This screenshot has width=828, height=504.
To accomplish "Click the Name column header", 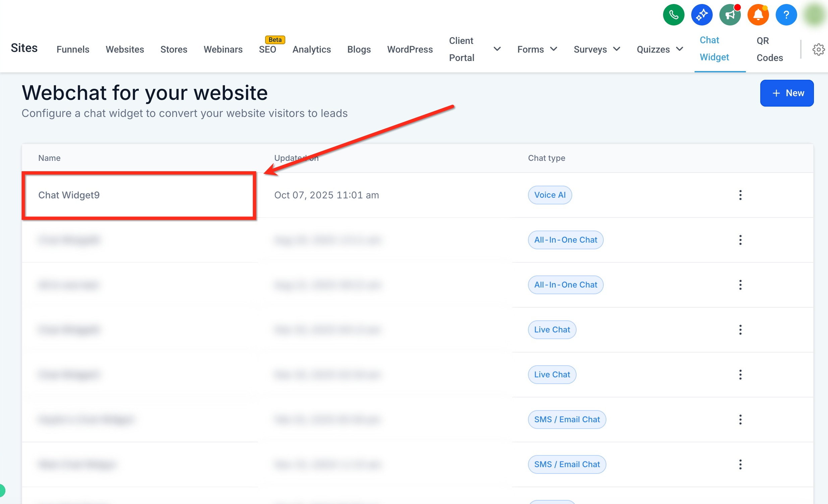I will tap(49, 158).
